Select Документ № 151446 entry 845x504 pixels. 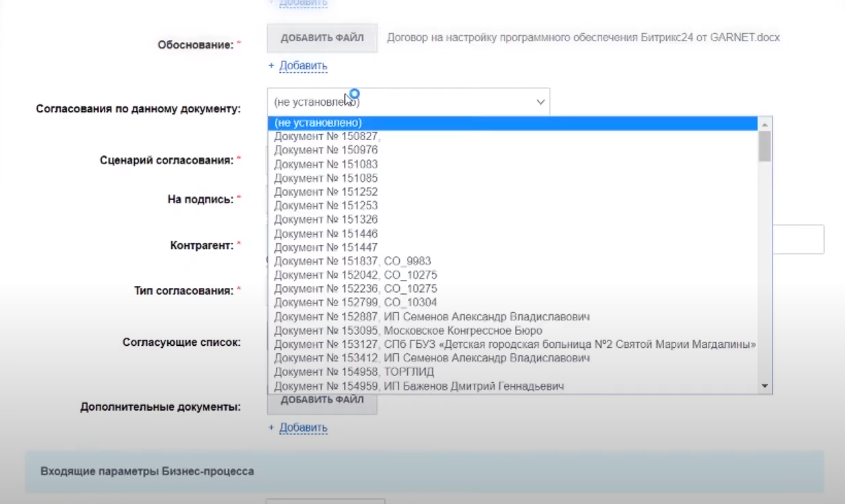tap(512, 233)
